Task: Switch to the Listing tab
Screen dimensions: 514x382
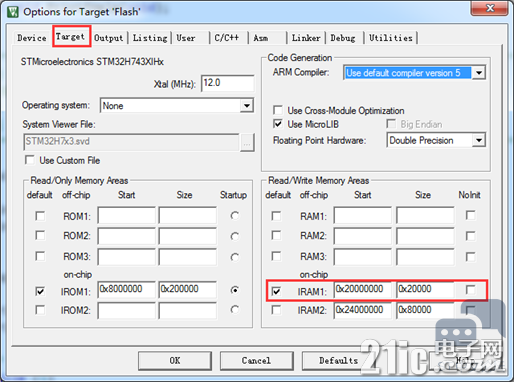Action: 150,38
